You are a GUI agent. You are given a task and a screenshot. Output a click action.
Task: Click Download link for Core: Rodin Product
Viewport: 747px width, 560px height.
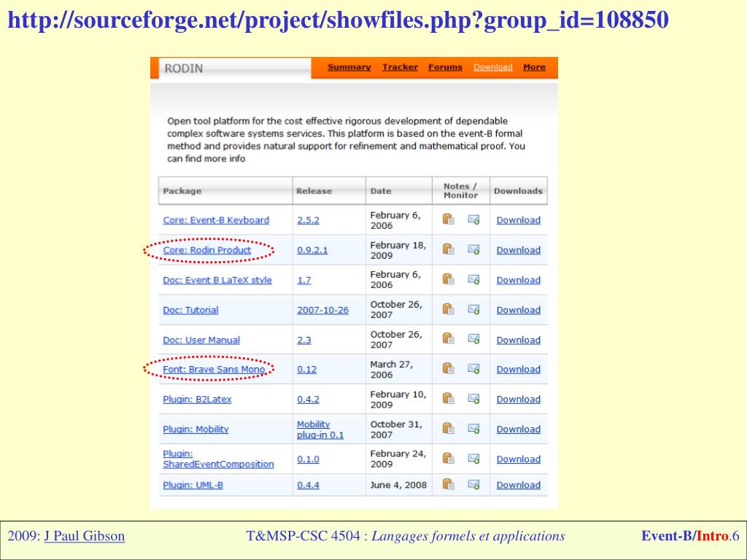coord(519,250)
